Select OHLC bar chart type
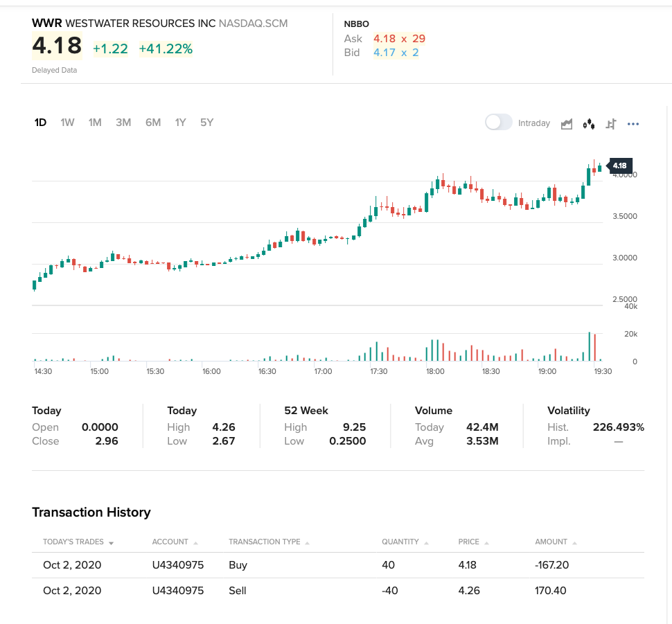Screen dimensions: 672x624 click(x=611, y=124)
